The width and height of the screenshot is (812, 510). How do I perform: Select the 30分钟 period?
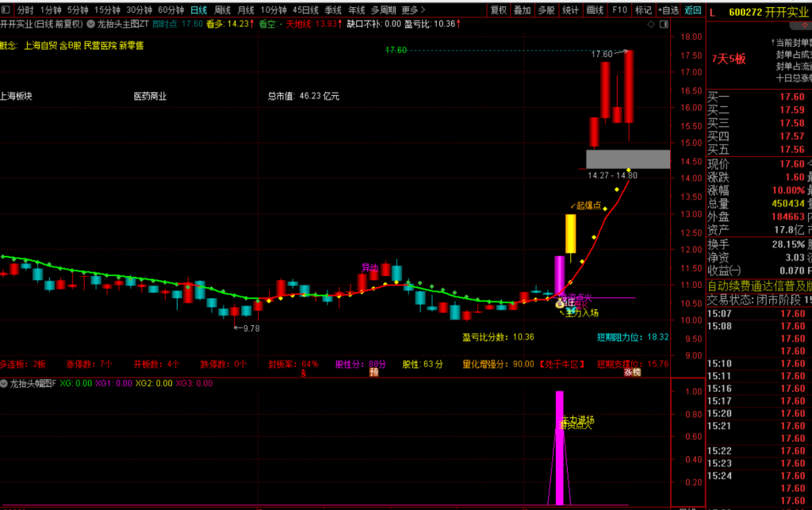click(x=139, y=10)
